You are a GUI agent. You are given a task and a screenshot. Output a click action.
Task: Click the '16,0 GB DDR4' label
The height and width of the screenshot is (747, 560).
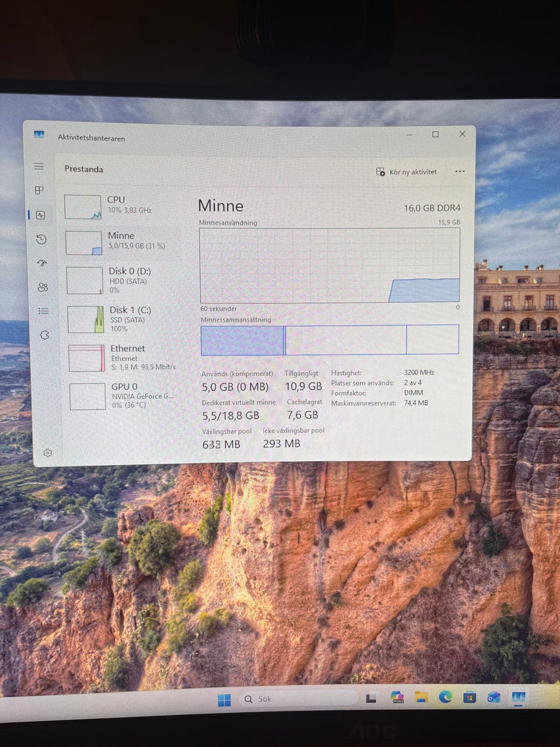click(432, 208)
